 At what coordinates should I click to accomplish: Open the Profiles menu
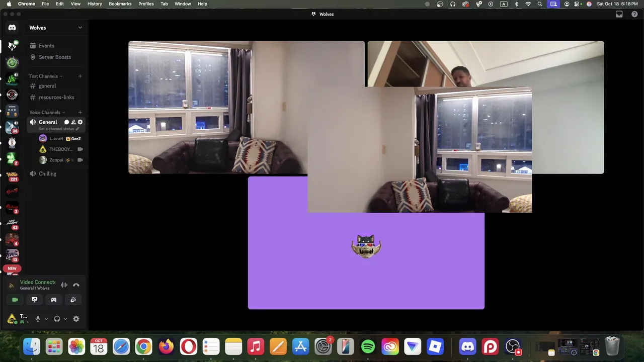click(146, 4)
